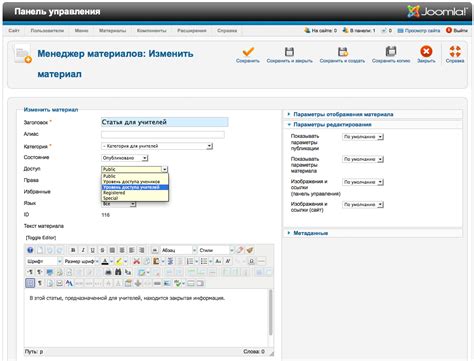Insert a bulleted list

204,261
